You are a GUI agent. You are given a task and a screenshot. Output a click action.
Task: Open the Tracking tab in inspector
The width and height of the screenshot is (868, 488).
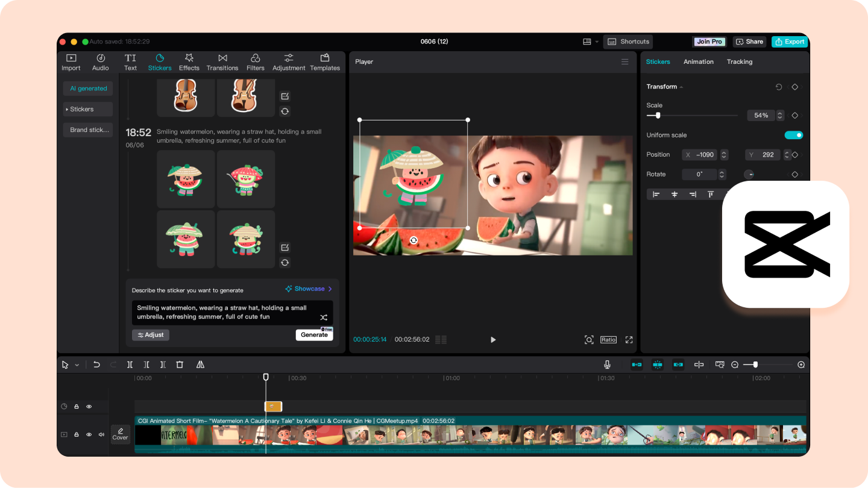click(x=740, y=61)
